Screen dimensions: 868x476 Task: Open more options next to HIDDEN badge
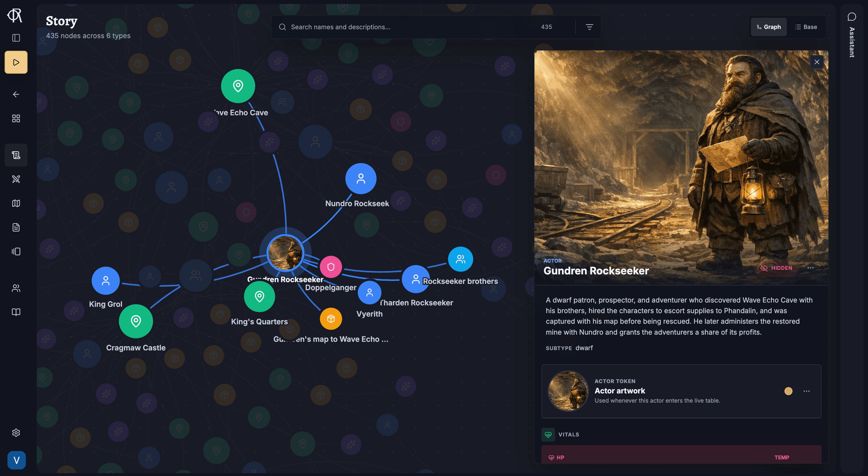811,268
